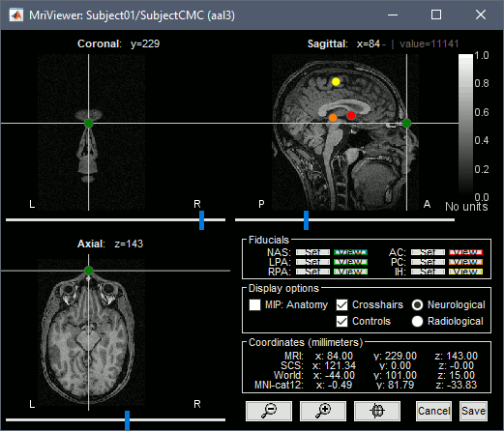The width and height of the screenshot is (504, 431).
Task: Select the Radiological orientation radio button
Action: [417, 321]
